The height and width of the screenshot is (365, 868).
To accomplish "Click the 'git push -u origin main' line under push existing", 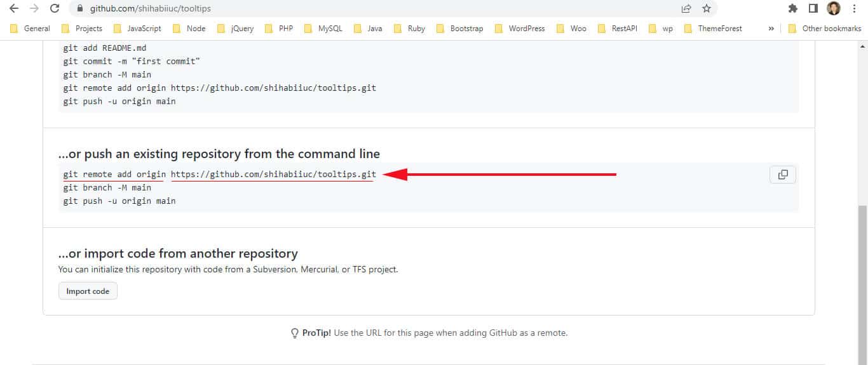I will (x=119, y=201).
